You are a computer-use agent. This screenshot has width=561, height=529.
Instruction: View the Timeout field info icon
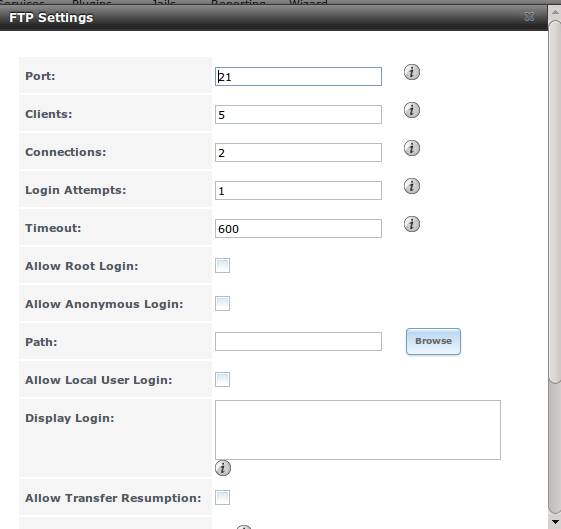(x=412, y=224)
